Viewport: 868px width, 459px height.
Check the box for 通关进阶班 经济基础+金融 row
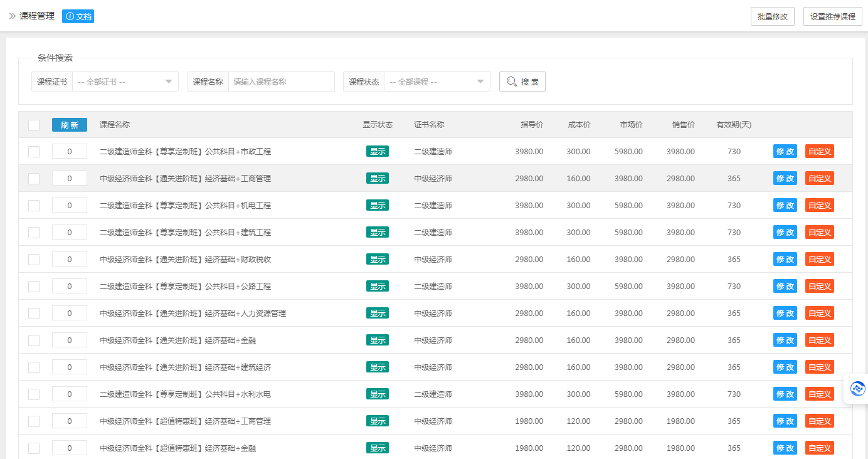(x=34, y=340)
